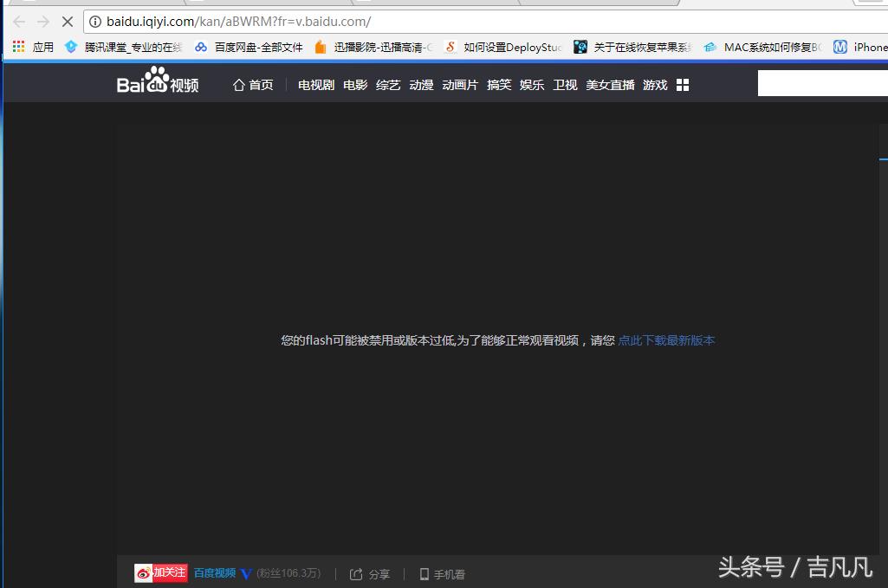This screenshot has width=888, height=588.
Task: Click the 分享 share icon
Action: [x=359, y=574]
